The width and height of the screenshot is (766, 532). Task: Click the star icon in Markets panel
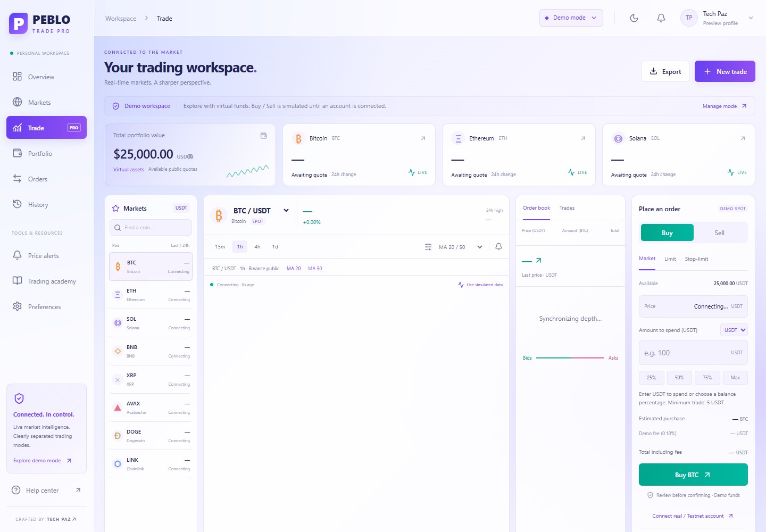[x=115, y=209]
